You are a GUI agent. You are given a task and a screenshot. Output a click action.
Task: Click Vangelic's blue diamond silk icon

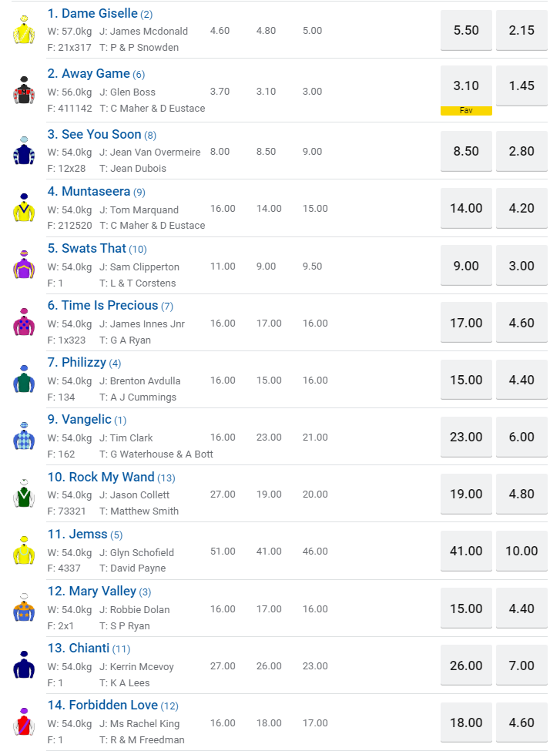tap(24, 436)
